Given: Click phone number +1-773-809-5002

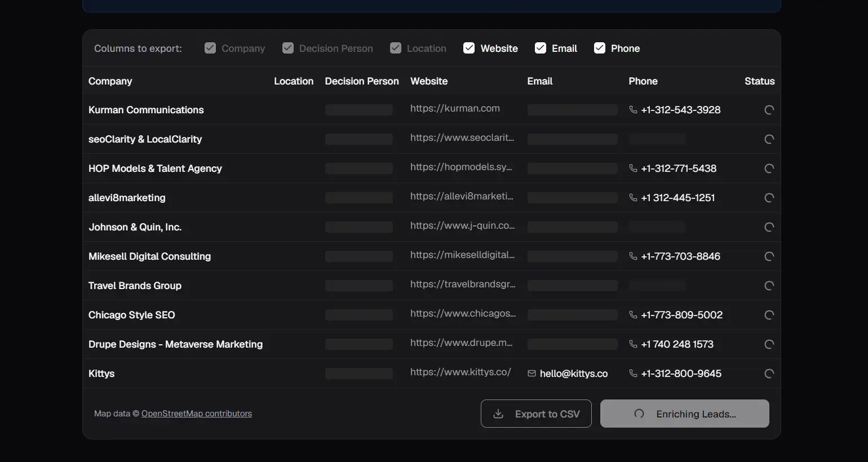Looking at the screenshot, I should click(682, 315).
